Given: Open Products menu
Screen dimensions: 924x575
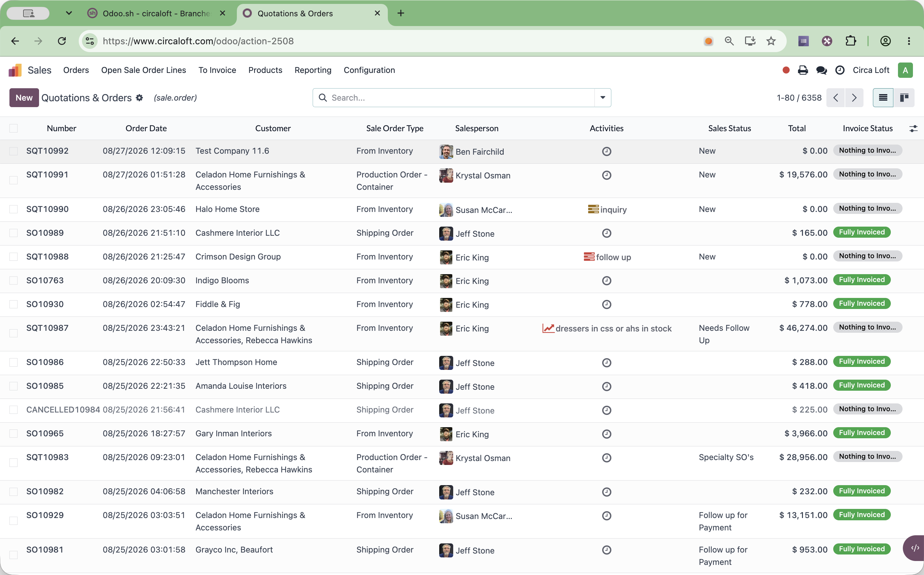Looking at the screenshot, I should [265, 70].
